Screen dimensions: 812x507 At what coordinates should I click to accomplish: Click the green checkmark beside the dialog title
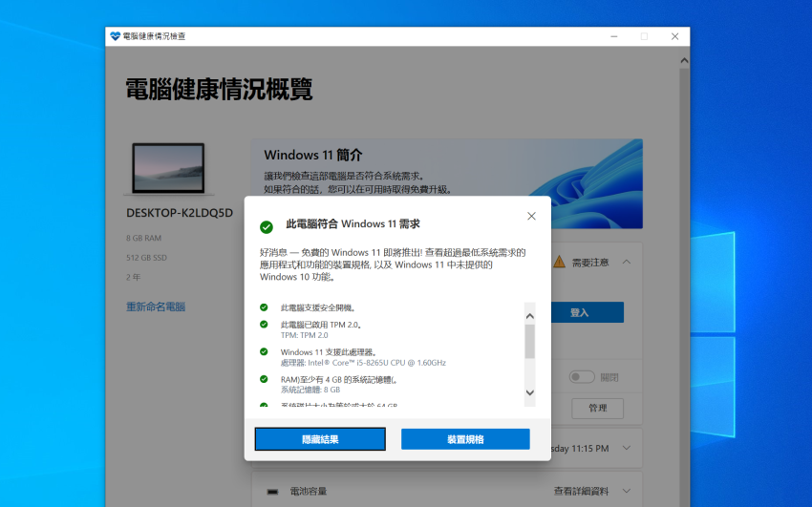tap(267, 227)
